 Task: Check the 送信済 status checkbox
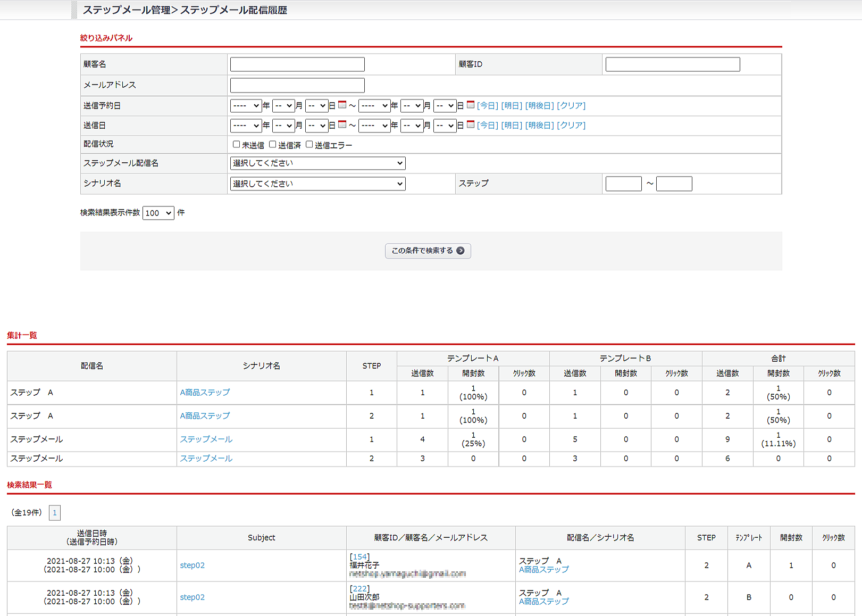273,144
